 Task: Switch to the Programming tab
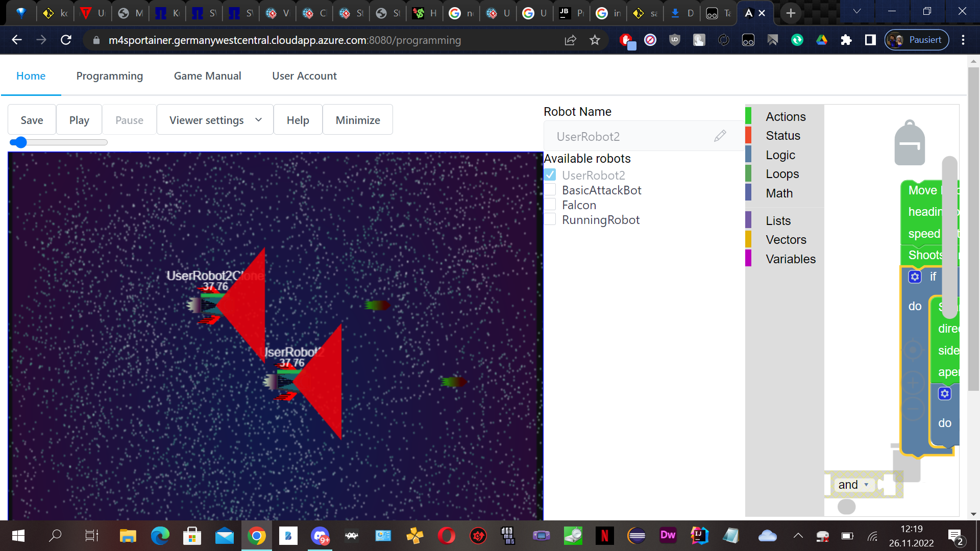109,76
